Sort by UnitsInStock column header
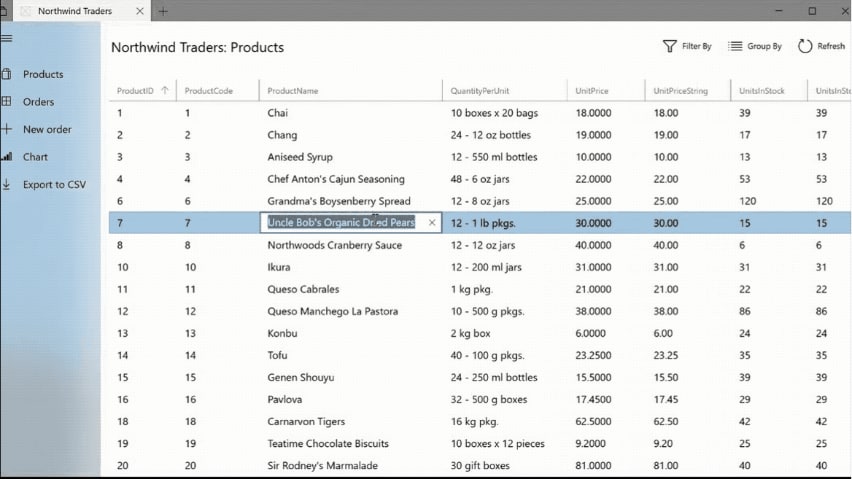Viewport: 852px width, 479px height. pyautogui.click(x=769, y=91)
